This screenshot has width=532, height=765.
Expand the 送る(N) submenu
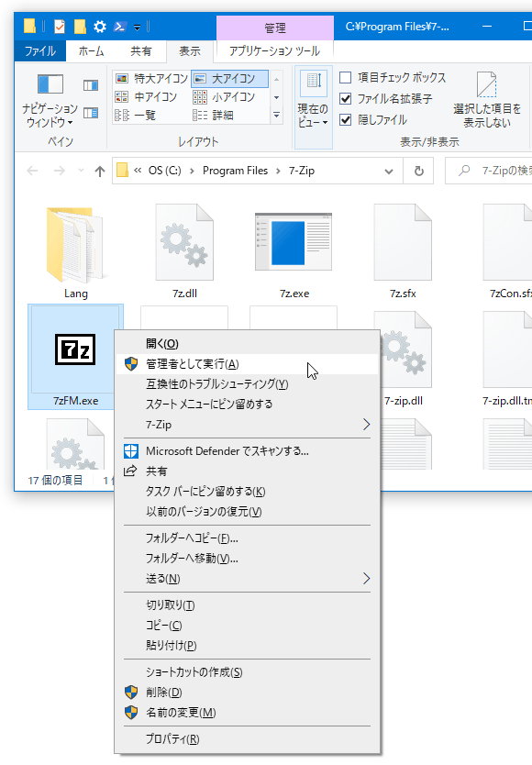(248, 579)
